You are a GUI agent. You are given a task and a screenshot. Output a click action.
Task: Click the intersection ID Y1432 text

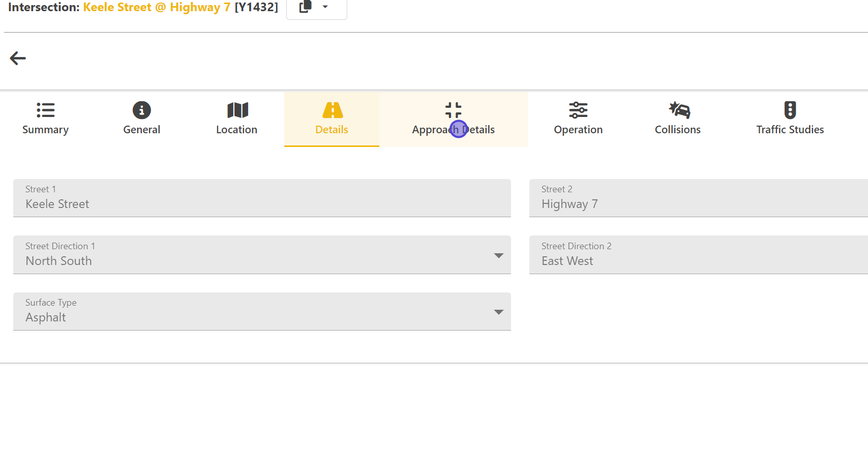click(256, 7)
